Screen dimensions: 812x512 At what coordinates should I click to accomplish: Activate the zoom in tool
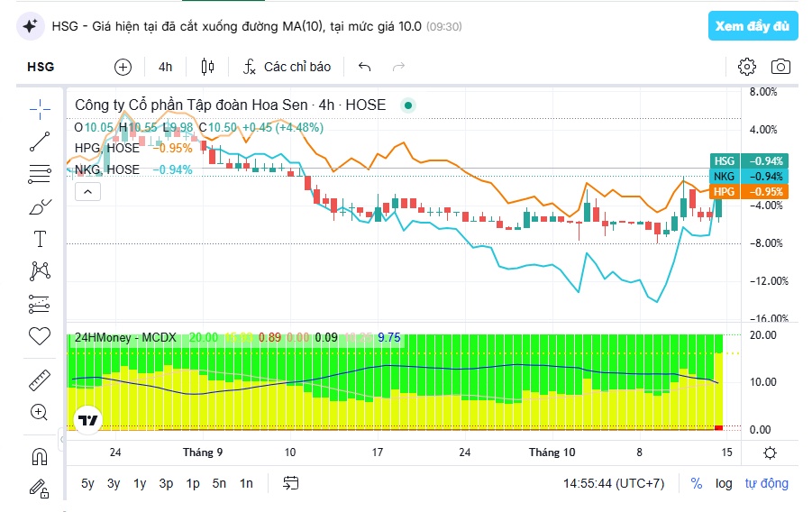pos(40,413)
